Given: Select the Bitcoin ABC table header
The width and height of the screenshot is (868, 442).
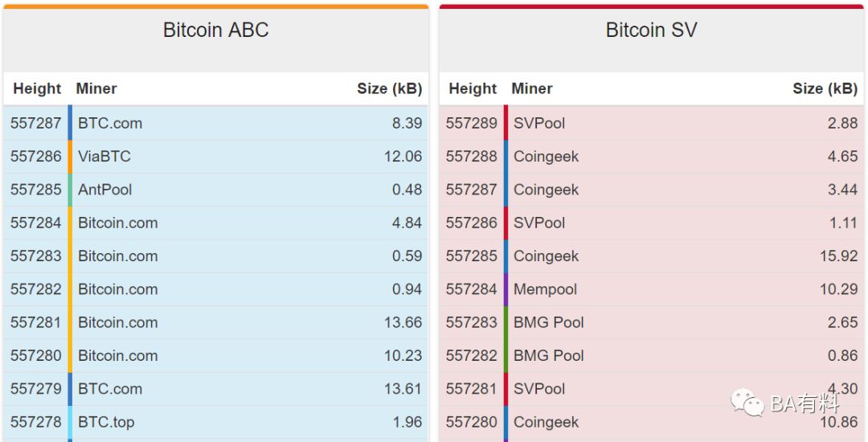Looking at the screenshot, I should click(x=216, y=30).
